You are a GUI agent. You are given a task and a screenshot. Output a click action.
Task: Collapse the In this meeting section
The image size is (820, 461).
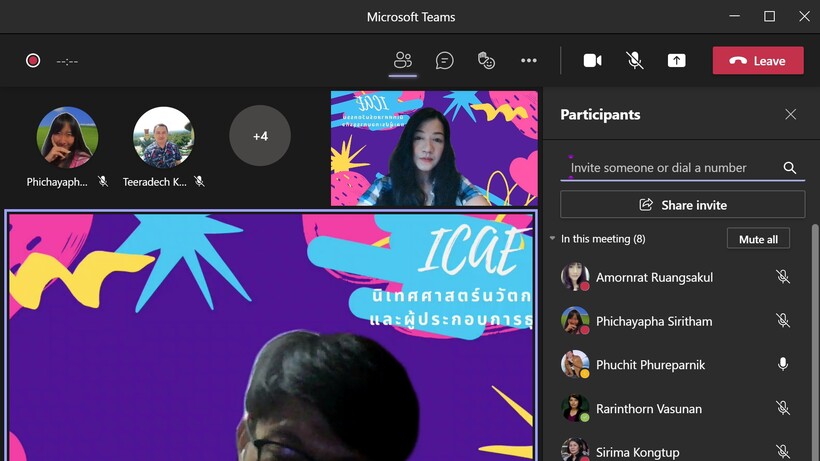click(x=553, y=239)
